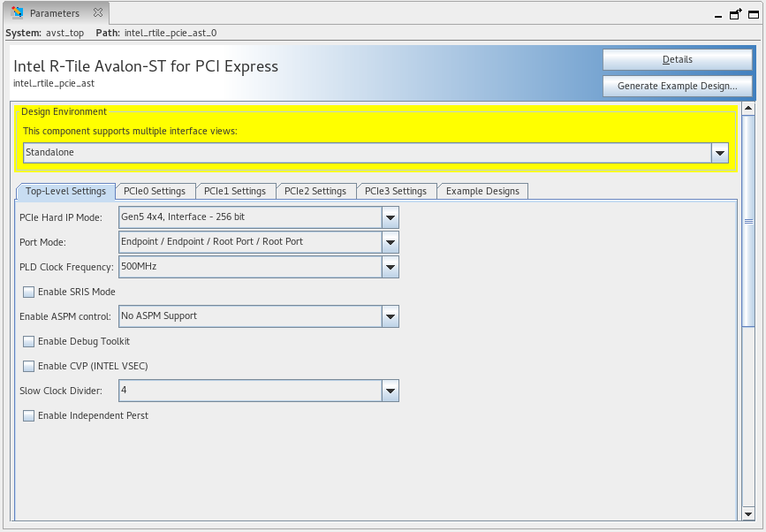Screen dimensions: 766x532
Task: Open the Example Designs tab
Action: (x=483, y=191)
